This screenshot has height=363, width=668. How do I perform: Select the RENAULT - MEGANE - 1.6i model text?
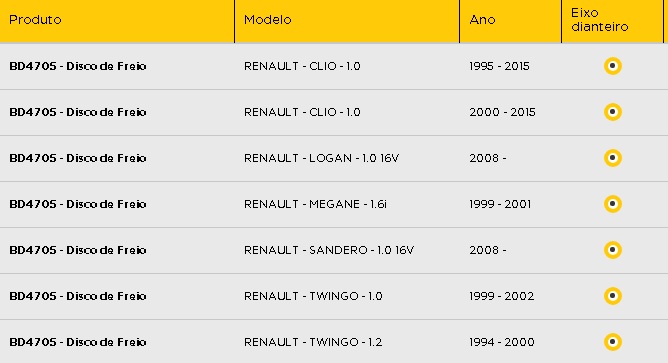315,204
